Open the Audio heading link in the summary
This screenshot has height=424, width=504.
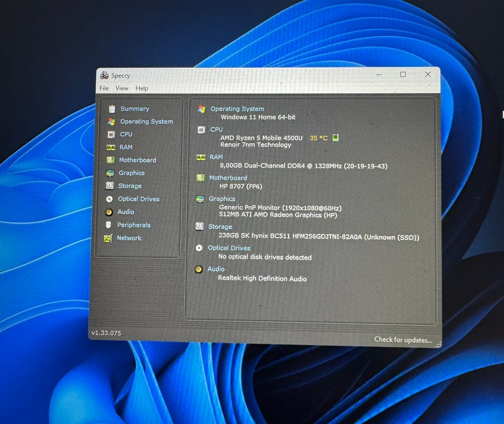(x=216, y=269)
